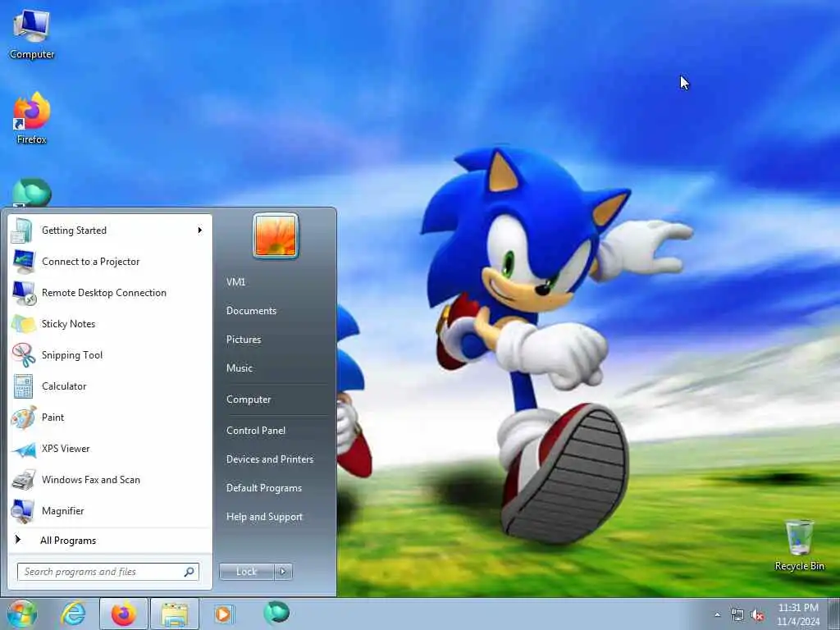The image size is (840, 630).
Task: Click the Start orb button
Action: click(x=22, y=614)
